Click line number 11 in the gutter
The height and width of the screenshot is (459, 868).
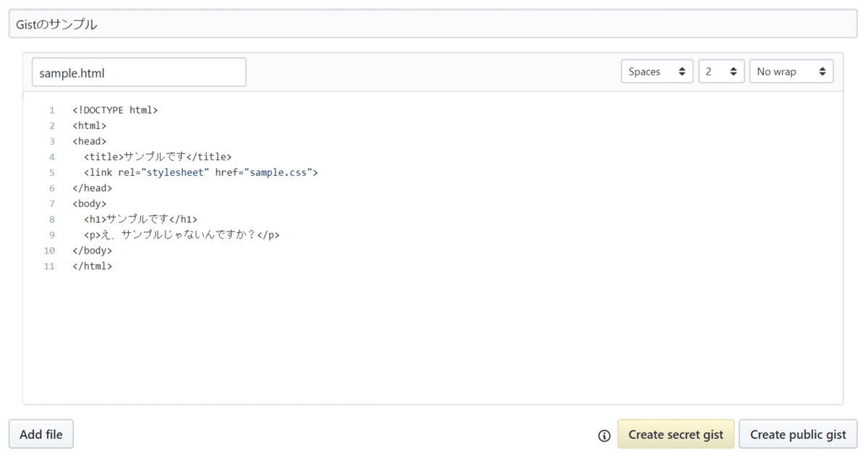[x=49, y=266]
